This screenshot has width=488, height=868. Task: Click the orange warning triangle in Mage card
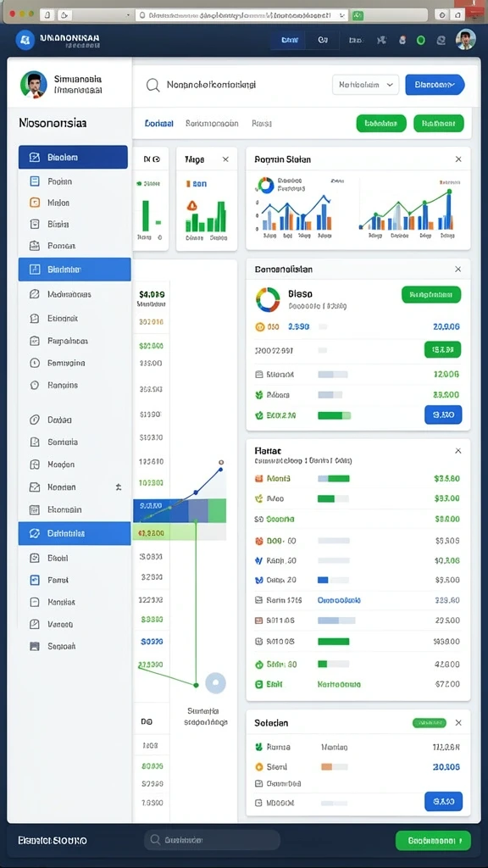point(192,205)
